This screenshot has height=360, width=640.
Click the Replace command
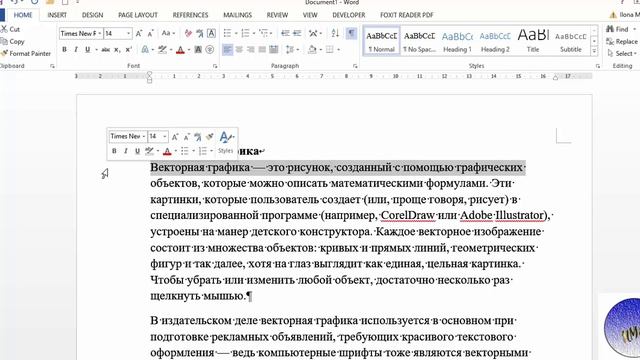coord(622,41)
